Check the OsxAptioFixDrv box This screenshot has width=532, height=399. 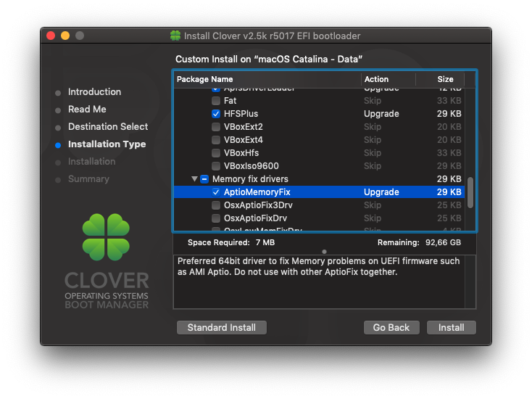(x=216, y=218)
